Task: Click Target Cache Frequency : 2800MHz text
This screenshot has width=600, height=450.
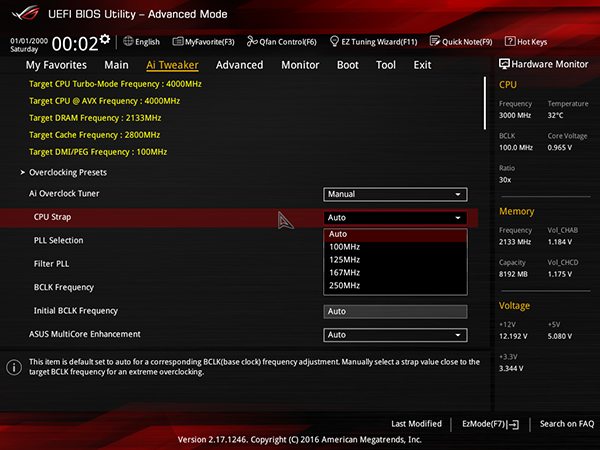Action: click(x=95, y=135)
